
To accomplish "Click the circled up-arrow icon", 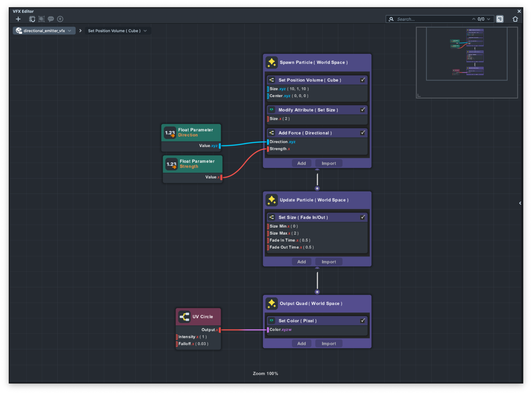I will (x=60, y=19).
